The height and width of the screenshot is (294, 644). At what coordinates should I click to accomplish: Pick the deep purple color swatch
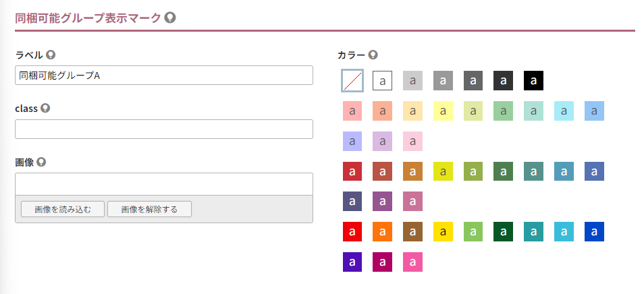(352, 262)
